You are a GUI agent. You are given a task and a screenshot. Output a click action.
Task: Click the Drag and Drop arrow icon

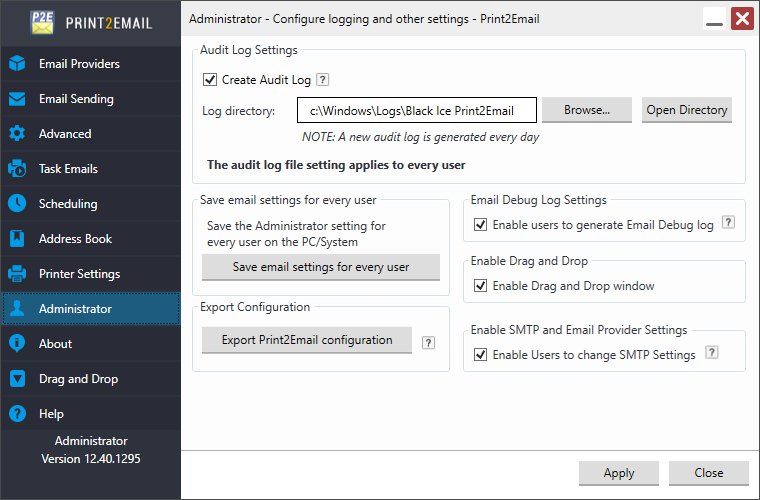click(17, 379)
